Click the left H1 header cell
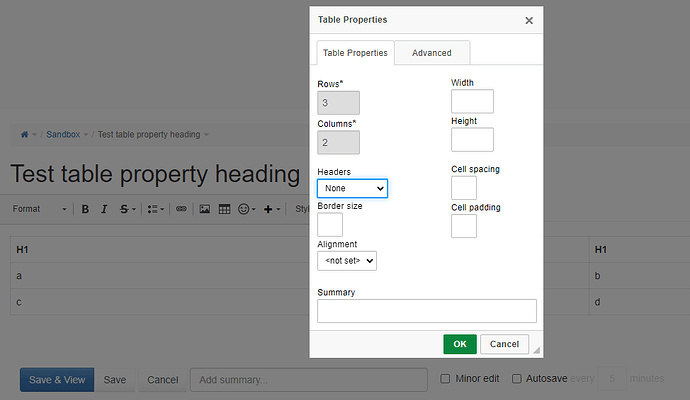 160,250
